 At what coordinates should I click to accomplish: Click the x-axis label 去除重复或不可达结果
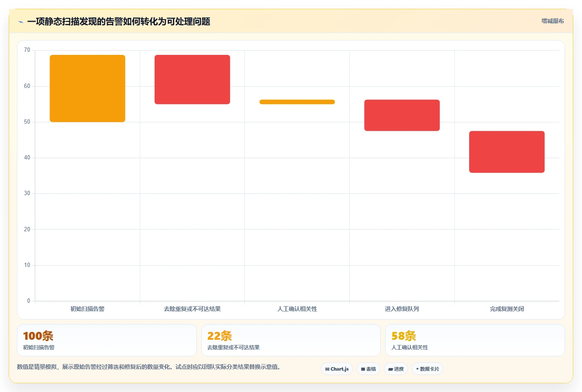[192, 309]
